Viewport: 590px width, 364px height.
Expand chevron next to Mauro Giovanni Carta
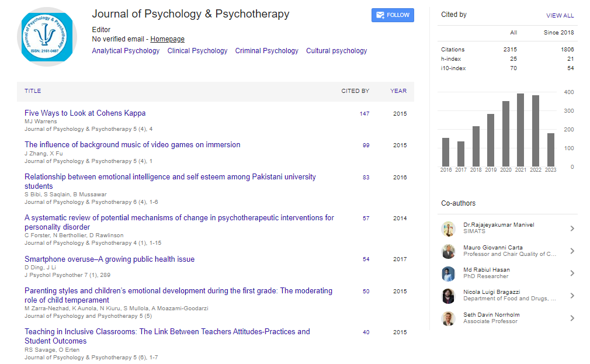coord(572,251)
